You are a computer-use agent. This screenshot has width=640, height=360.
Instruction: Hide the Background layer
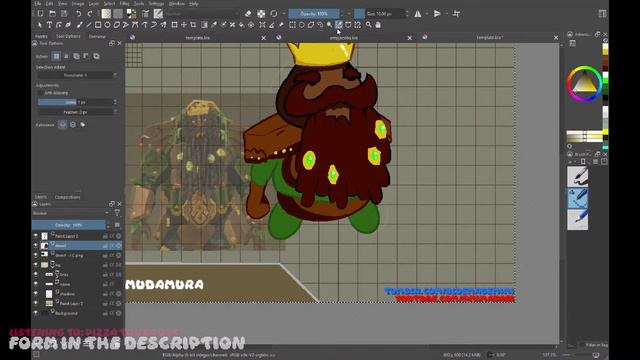36,313
